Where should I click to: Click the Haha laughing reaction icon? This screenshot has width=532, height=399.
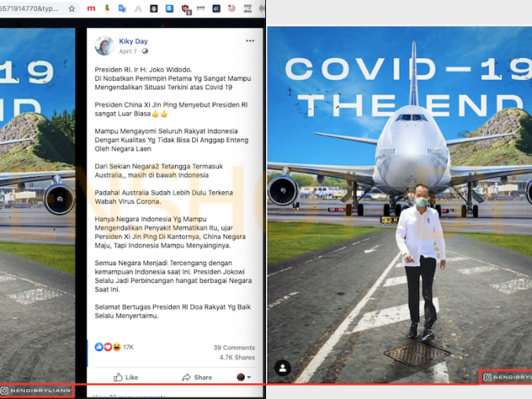(x=117, y=346)
